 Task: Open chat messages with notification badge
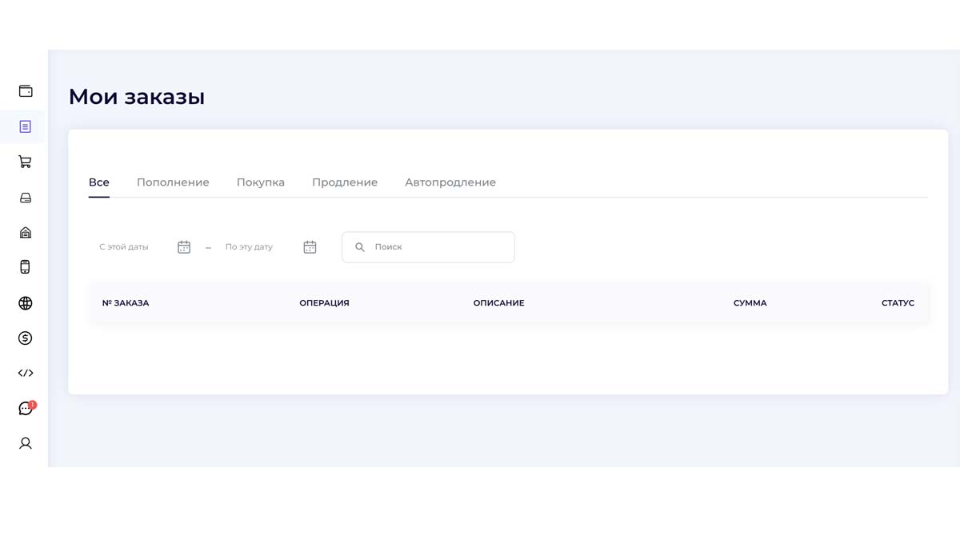tap(26, 409)
